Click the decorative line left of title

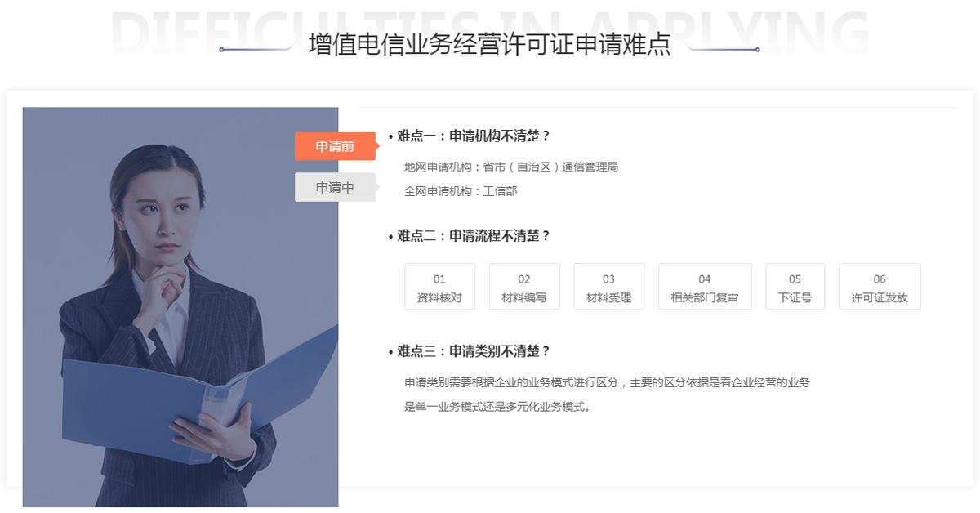256,50
